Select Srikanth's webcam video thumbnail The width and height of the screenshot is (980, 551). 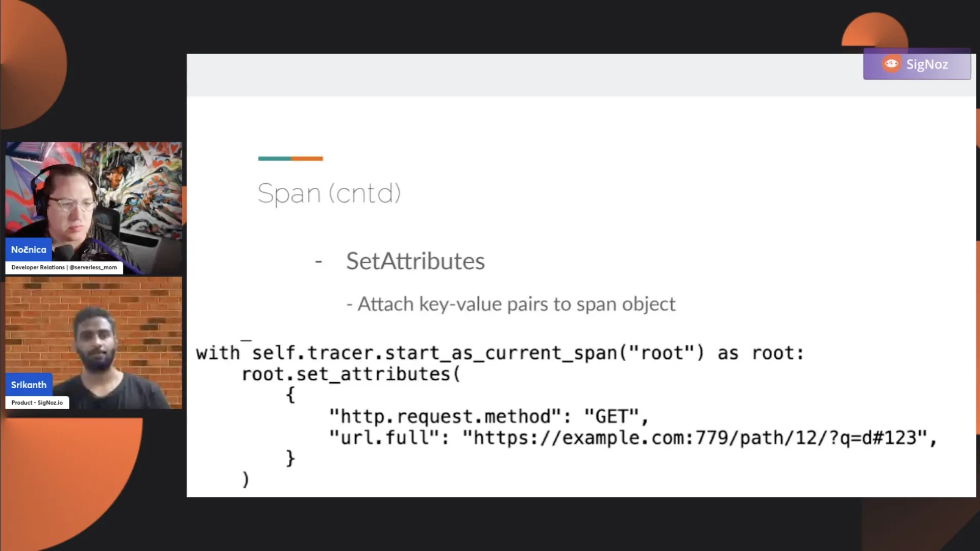click(93, 343)
